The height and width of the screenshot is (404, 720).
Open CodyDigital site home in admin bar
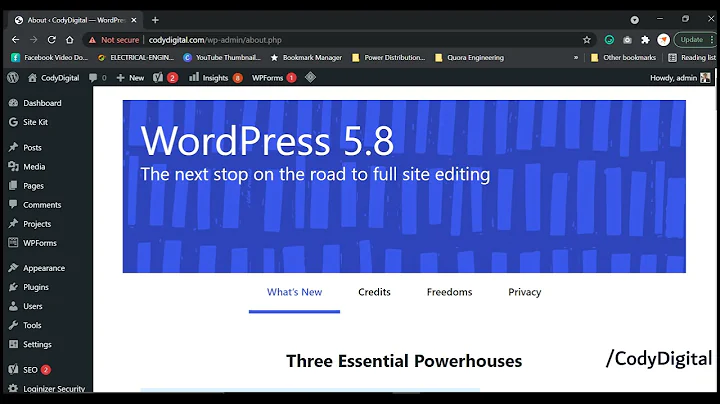point(53,78)
